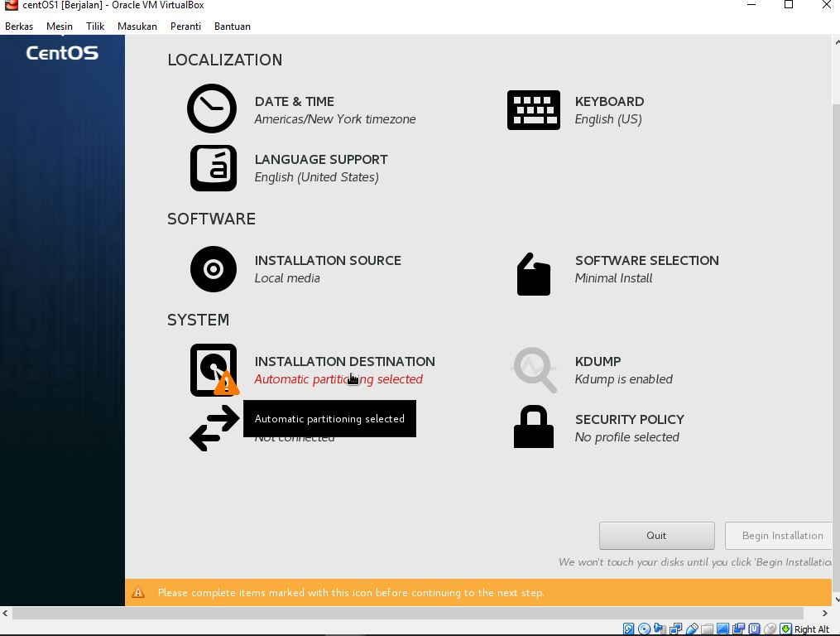Viewport: 840px width, 636px height.
Task: Click the Keyboard layout icon
Action: (x=533, y=110)
